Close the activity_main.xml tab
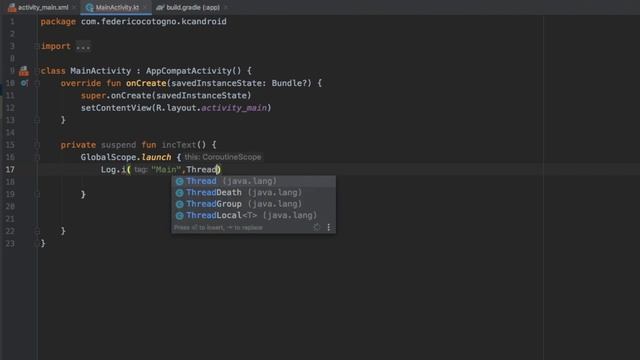Viewport: 640px width, 360px height. [74, 7]
